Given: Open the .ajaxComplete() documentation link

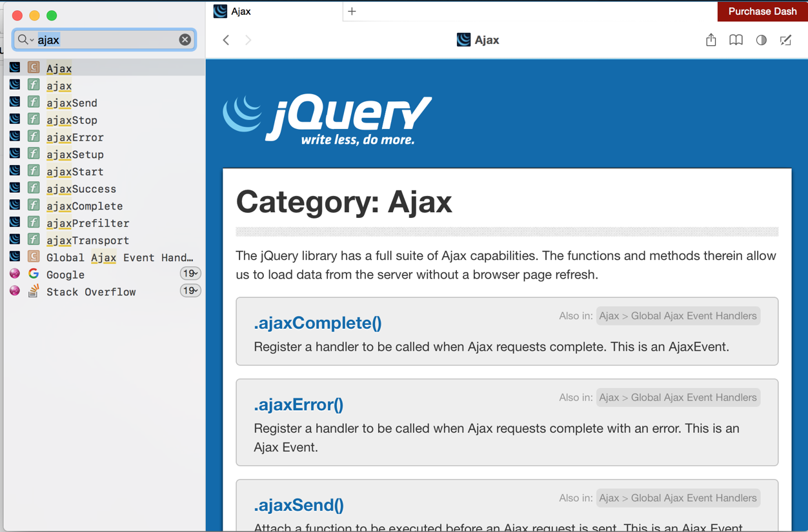Looking at the screenshot, I should (x=318, y=322).
